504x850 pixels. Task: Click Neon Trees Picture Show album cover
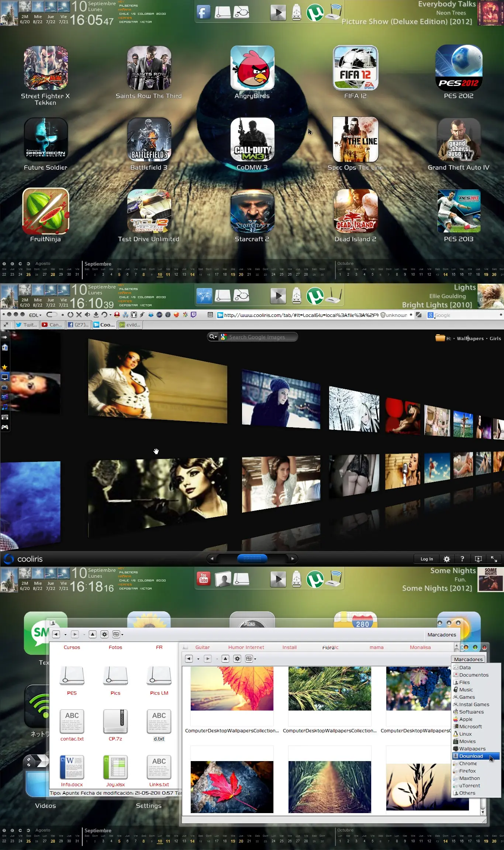click(490, 13)
